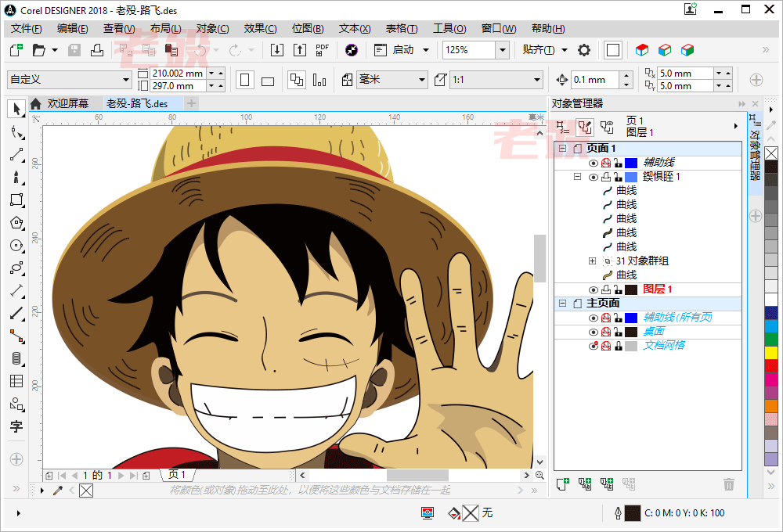
Task: Open the 对象 menu
Action: point(213,29)
